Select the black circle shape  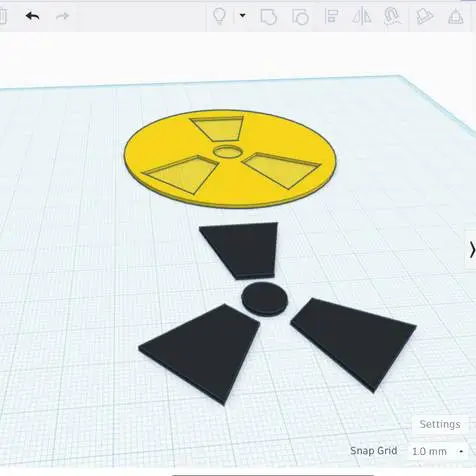264,299
